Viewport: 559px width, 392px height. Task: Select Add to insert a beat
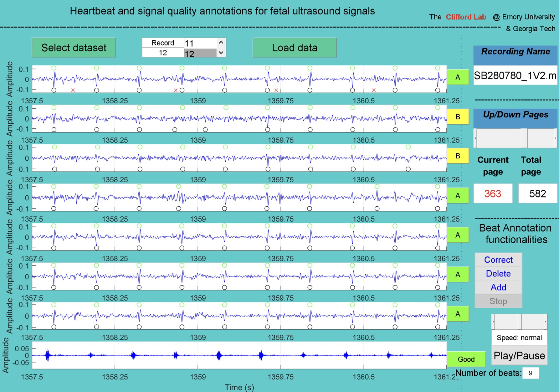coord(498,287)
